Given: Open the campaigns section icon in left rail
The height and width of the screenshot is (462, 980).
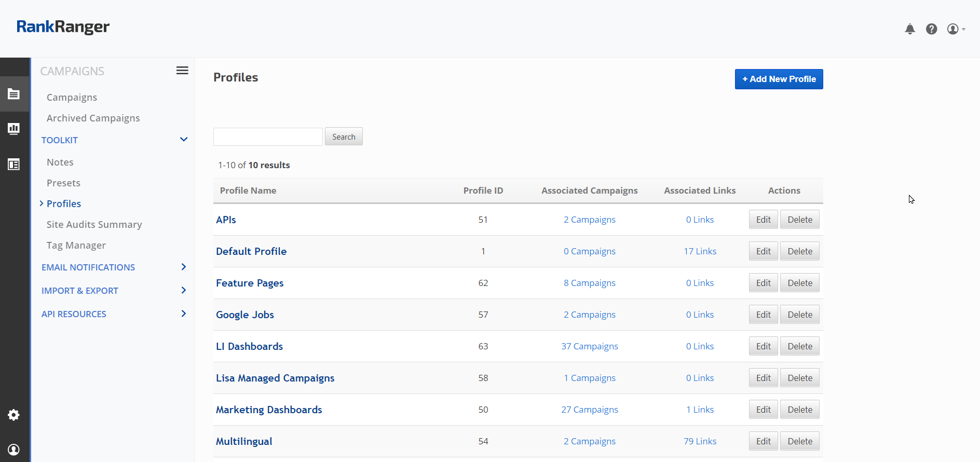Looking at the screenshot, I should point(14,94).
